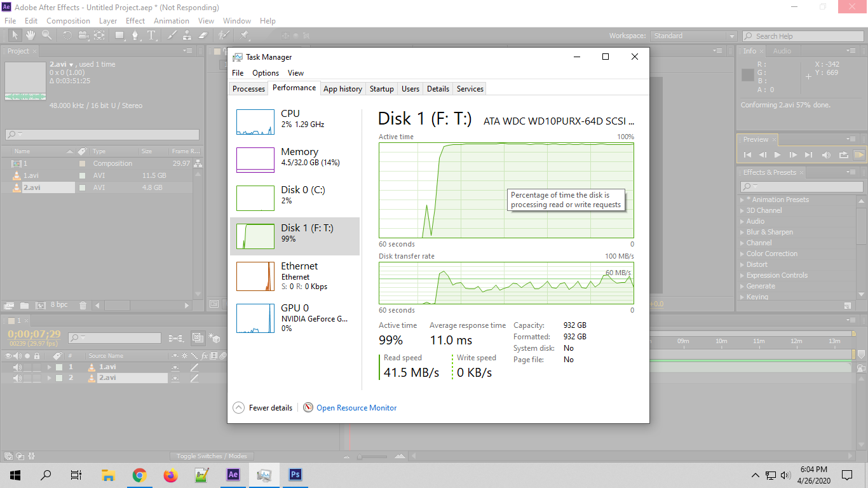Jump to first frame in Preview panel

[747, 154]
